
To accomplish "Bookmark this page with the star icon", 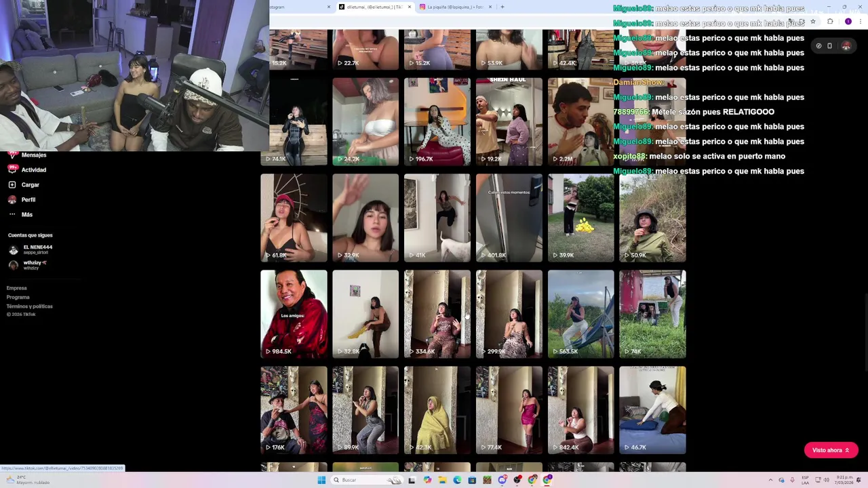I will tap(813, 21).
